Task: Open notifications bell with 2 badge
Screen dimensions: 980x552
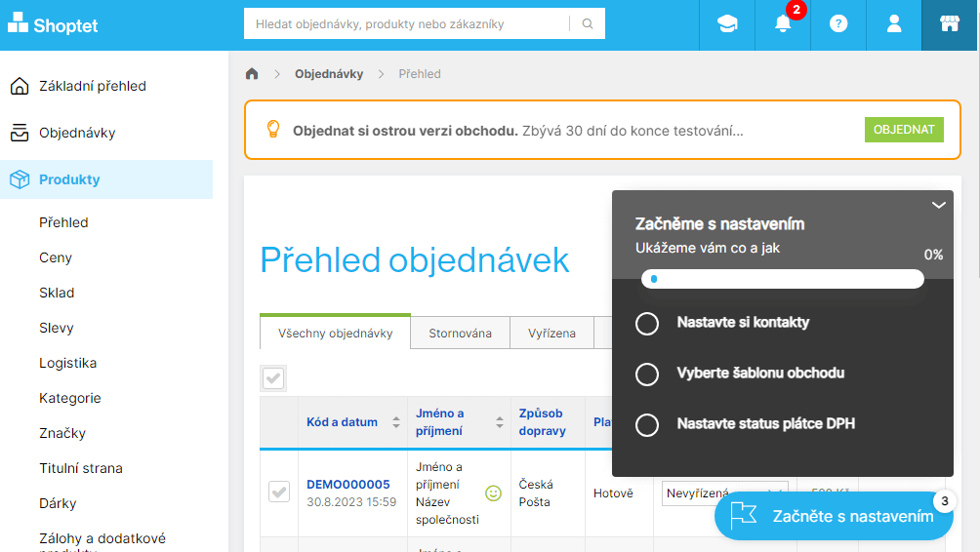Action: coord(783,24)
